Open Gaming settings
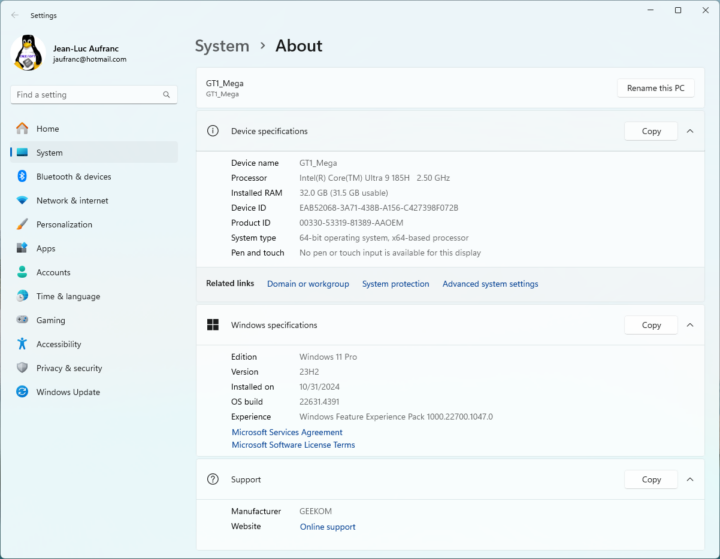 coord(94,320)
